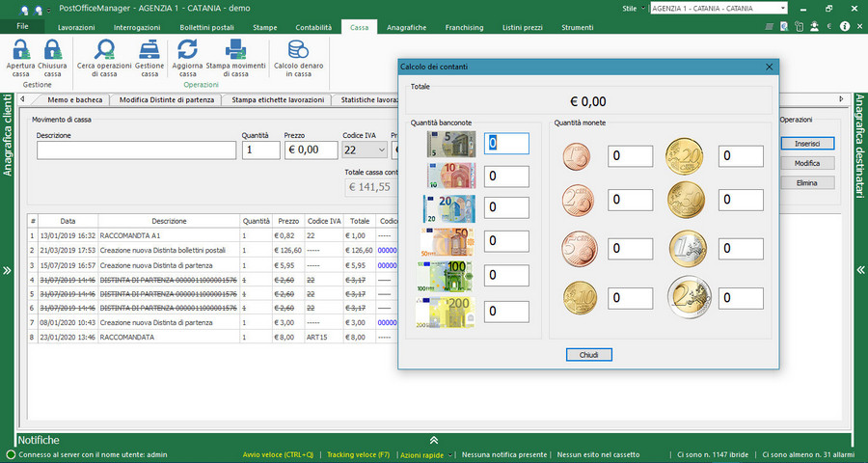
Task: Sort by the Descrizione column header
Action: click(x=170, y=221)
